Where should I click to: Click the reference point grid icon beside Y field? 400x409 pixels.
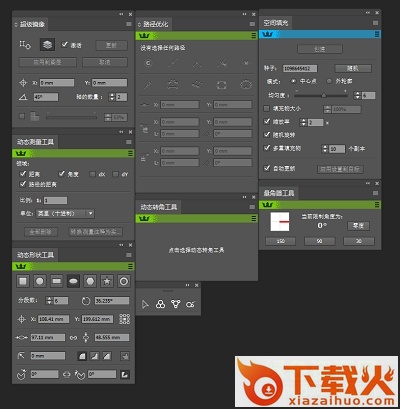(x=124, y=319)
